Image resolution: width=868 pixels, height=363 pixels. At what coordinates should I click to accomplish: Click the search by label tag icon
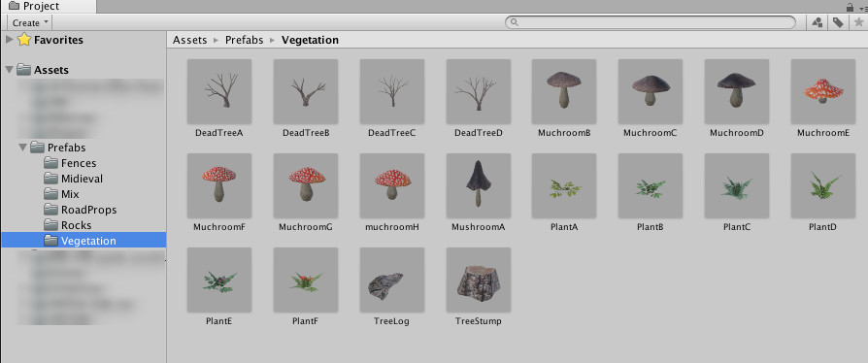tap(838, 22)
